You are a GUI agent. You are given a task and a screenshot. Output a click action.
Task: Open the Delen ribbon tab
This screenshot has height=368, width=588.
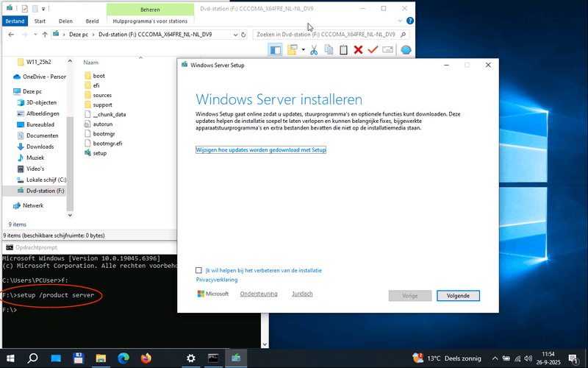pyautogui.click(x=65, y=21)
